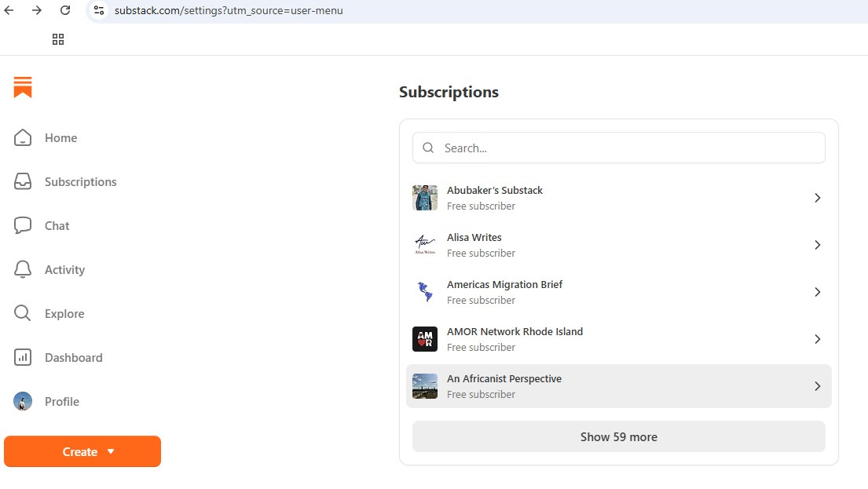This screenshot has width=868, height=489.
Task: Open Chat from the sidebar
Action: (57, 226)
